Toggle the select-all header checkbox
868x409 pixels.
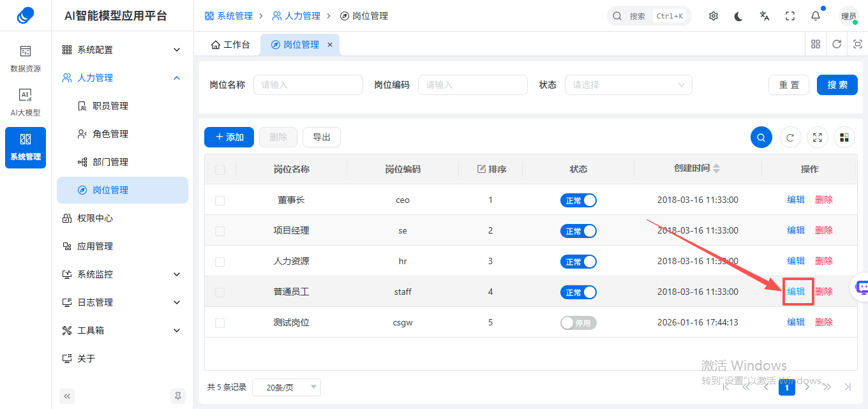tap(220, 170)
